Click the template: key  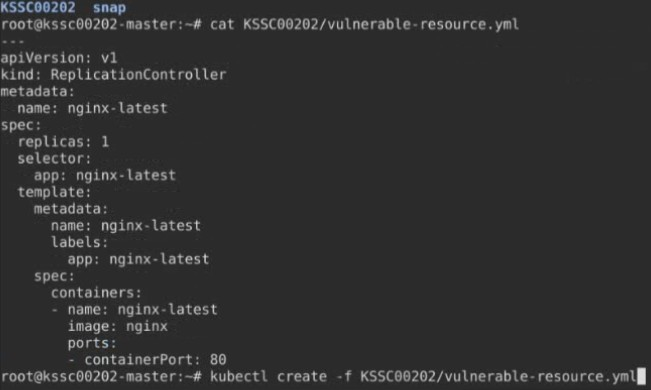click(x=54, y=192)
